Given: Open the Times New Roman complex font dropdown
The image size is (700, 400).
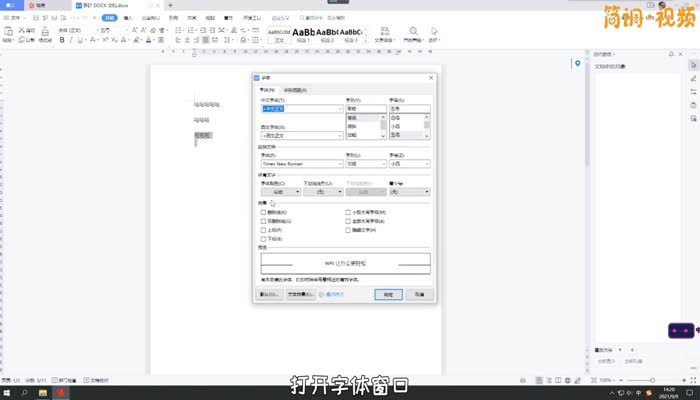Looking at the screenshot, I should [340, 164].
